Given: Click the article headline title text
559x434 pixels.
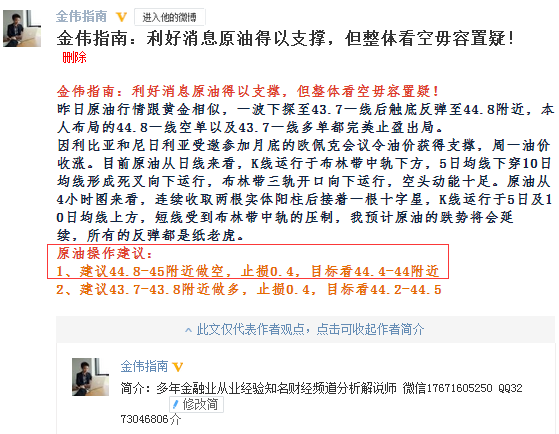Looking at the screenshot, I should (286, 38).
